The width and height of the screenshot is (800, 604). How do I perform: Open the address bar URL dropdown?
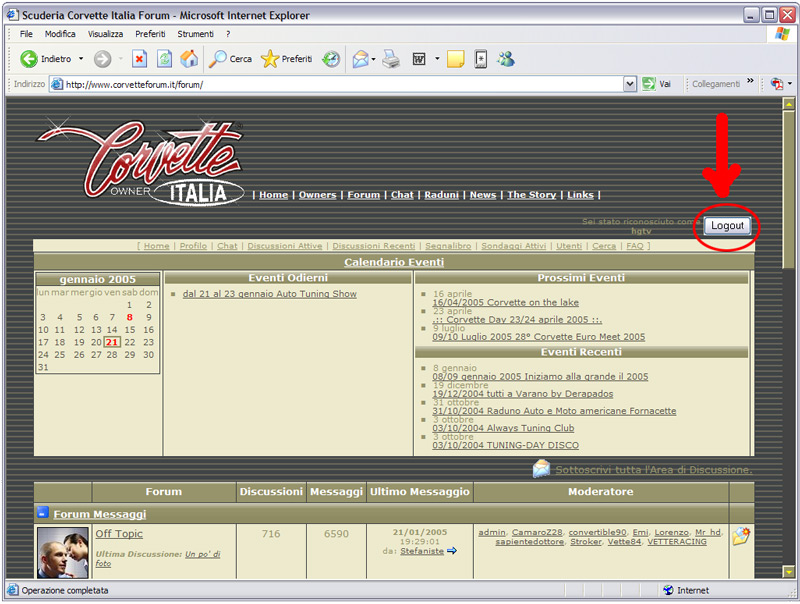pyautogui.click(x=630, y=84)
